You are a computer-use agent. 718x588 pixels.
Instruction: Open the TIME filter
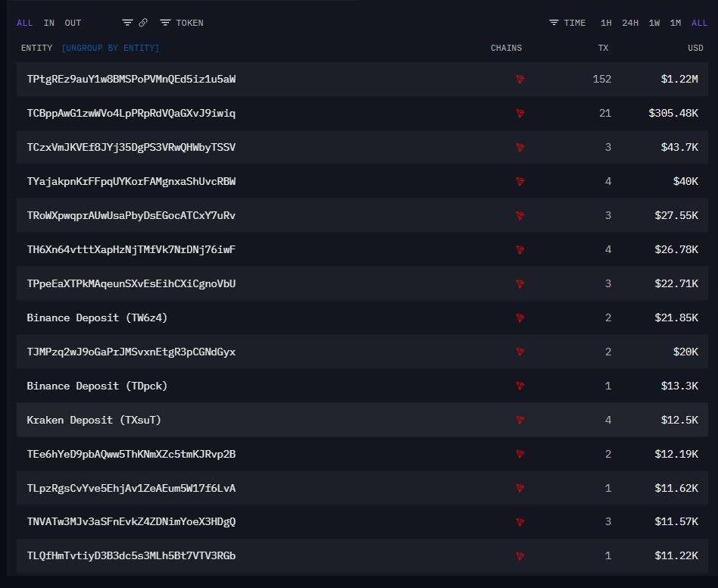click(x=567, y=23)
